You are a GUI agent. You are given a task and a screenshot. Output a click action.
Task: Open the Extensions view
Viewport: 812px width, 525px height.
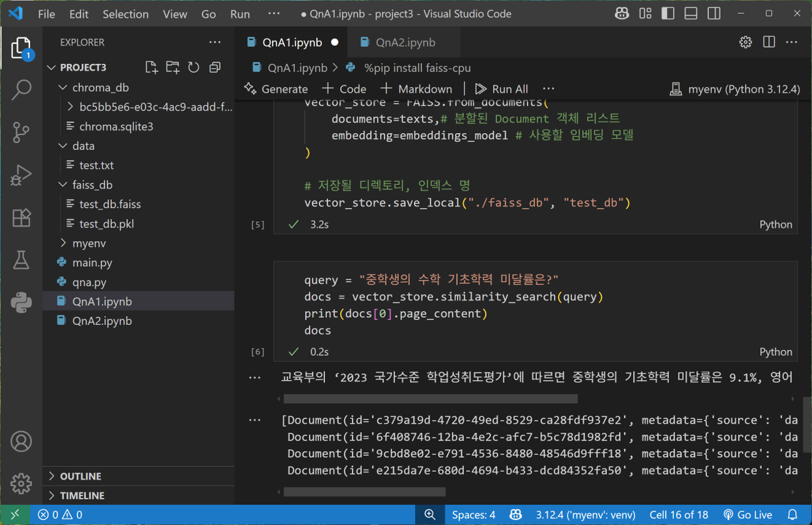point(21,217)
